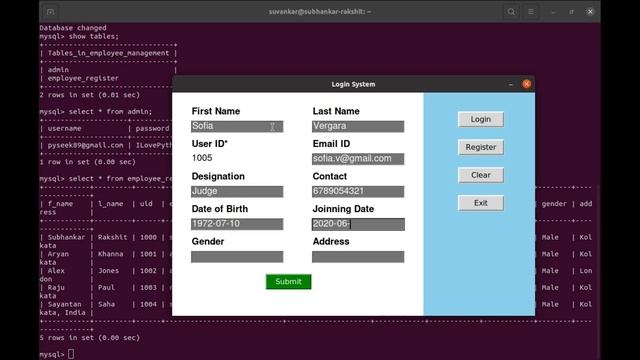Open the terminal hamburger menu
Image resolution: width=640 pixels, height=360 pixels.
[x=531, y=12]
